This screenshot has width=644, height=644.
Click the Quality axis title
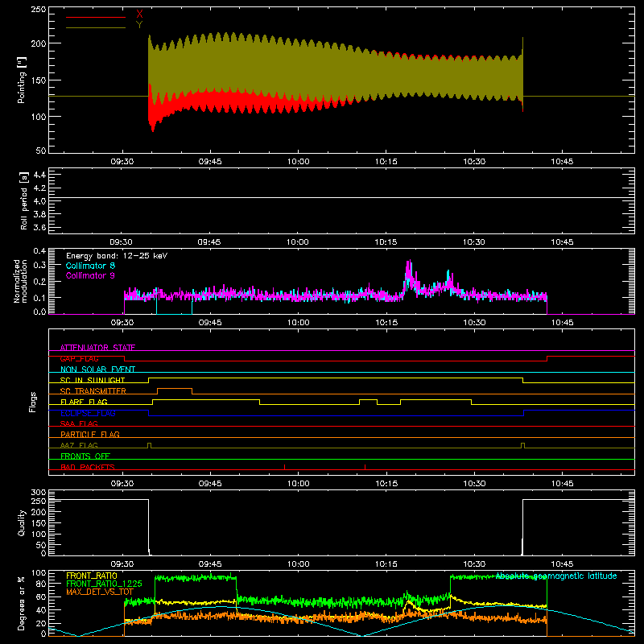click(x=22, y=522)
